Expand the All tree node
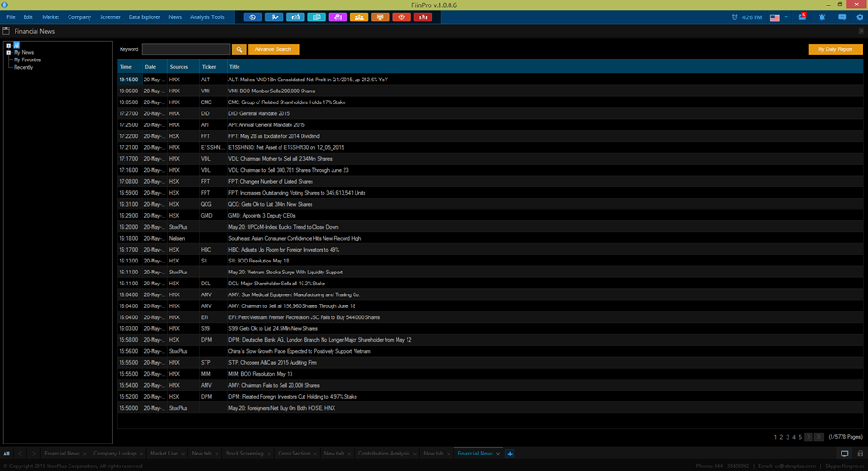 tap(8, 46)
